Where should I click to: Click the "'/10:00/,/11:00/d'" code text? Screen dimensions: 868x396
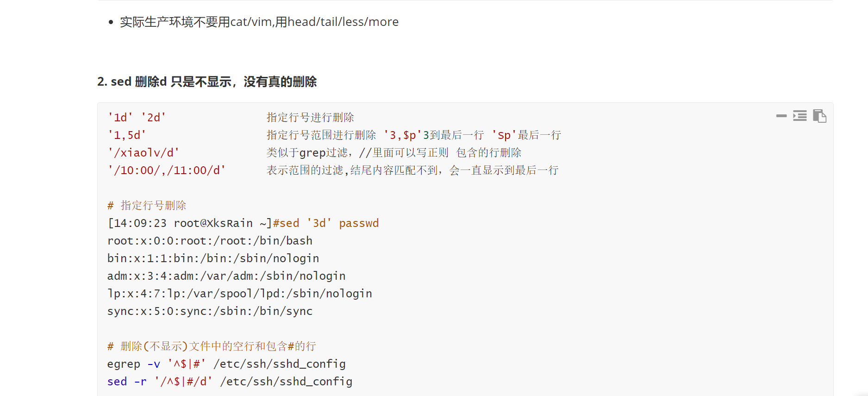(x=167, y=170)
